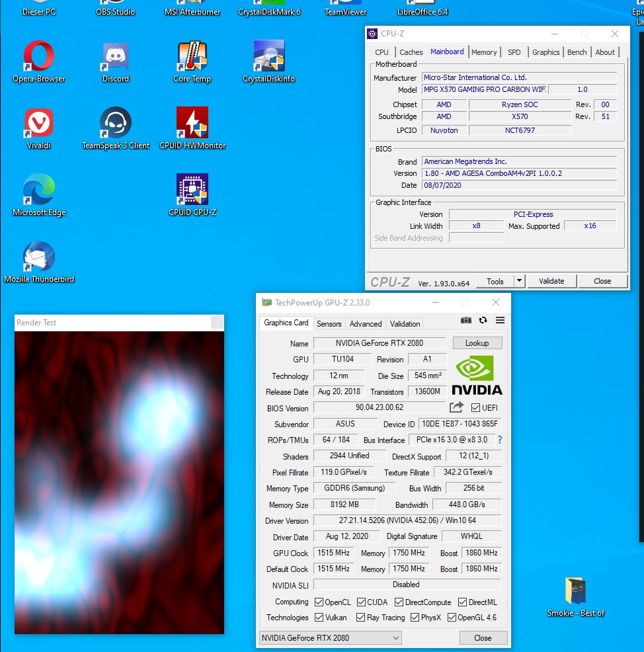
Task: Select the OBS Studio desktop shortcut
Action: (116, 11)
